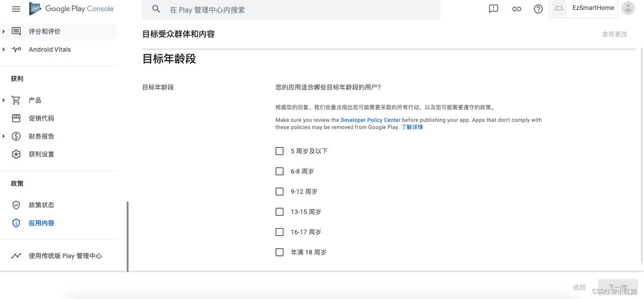Switch to 使用传统版 Play 管理中心
Image resolution: width=644 pixels, height=299 pixels.
65,255
